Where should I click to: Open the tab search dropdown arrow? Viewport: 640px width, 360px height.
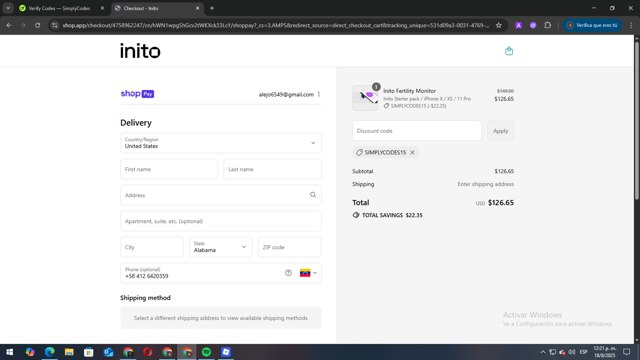click(x=8, y=8)
